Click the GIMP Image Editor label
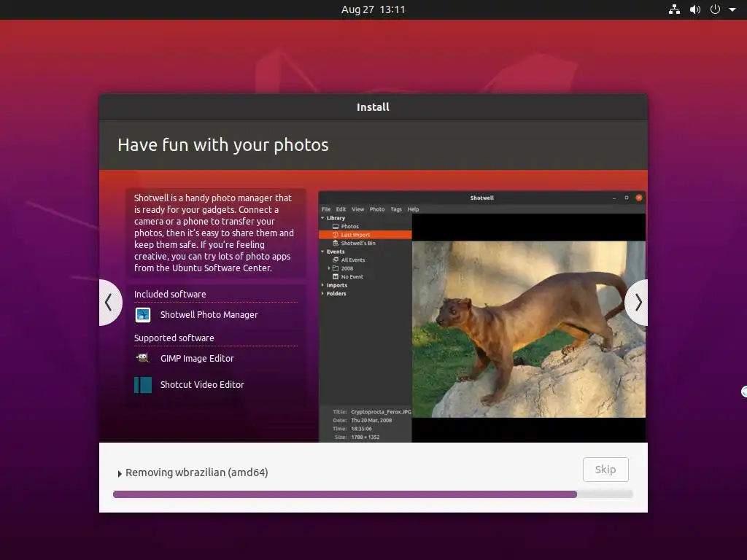 [197, 359]
